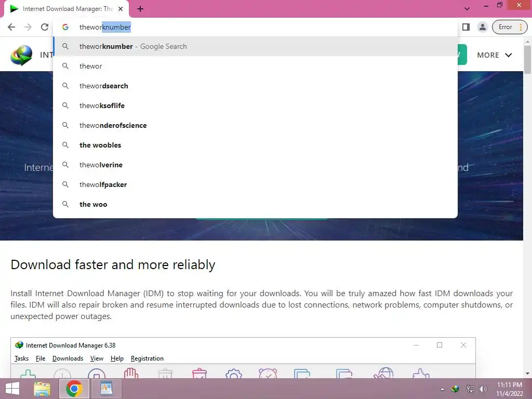Open the Chrome profile avatar icon

click(x=482, y=27)
